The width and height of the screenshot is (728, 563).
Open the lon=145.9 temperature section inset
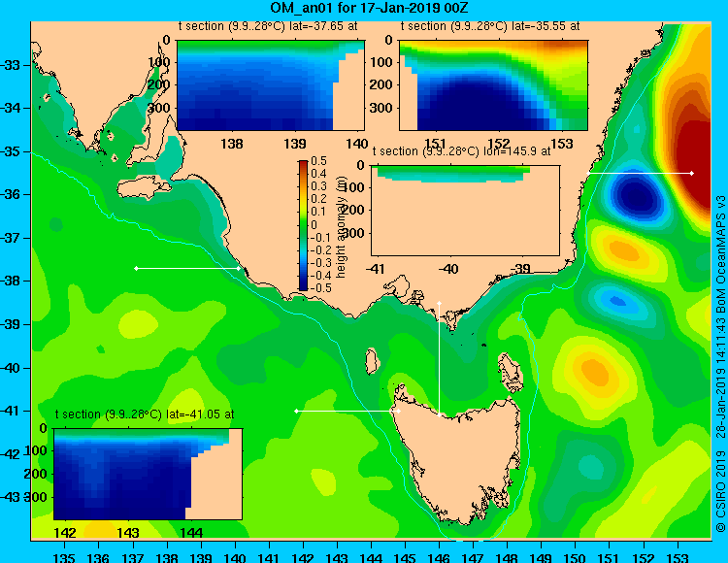[x=466, y=211]
